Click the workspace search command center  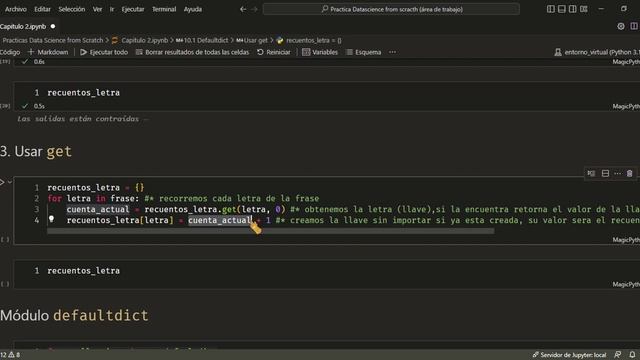(x=391, y=9)
